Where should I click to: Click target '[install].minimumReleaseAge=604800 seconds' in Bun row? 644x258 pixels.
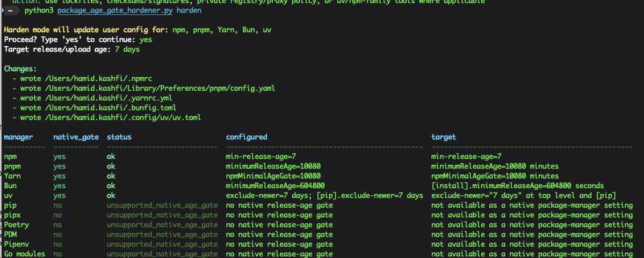click(517, 186)
